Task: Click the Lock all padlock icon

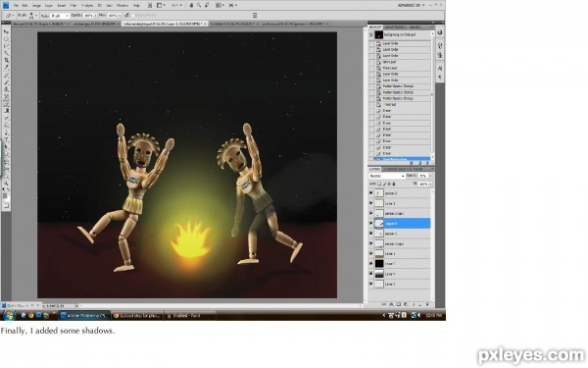Action: pyautogui.click(x=393, y=184)
